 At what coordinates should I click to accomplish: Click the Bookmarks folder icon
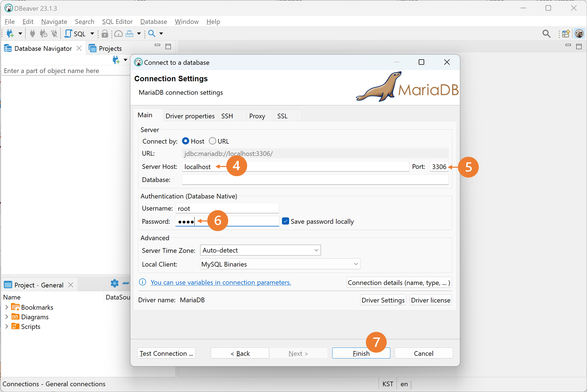coord(15,307)
